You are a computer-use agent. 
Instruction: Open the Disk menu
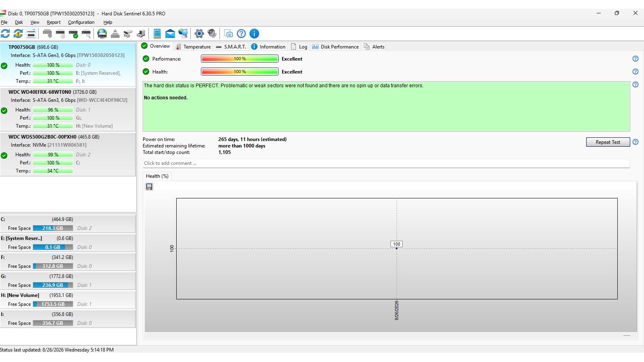19,23
